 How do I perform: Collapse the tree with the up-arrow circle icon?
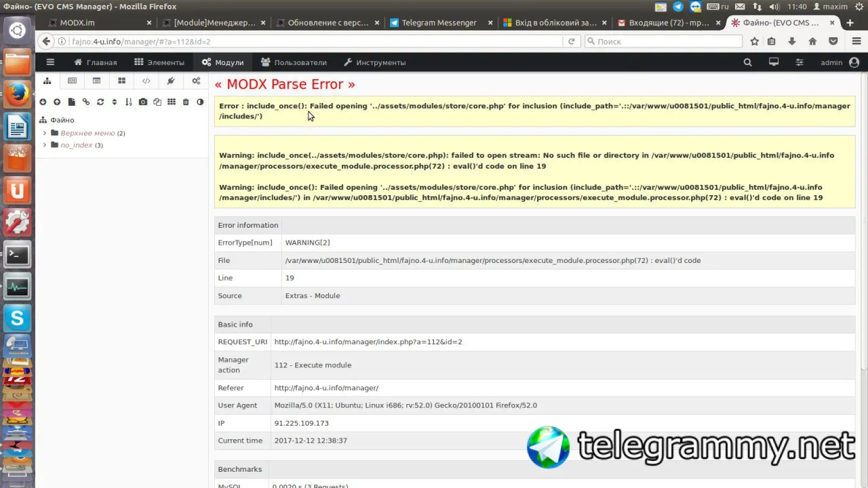click(57, 102)
